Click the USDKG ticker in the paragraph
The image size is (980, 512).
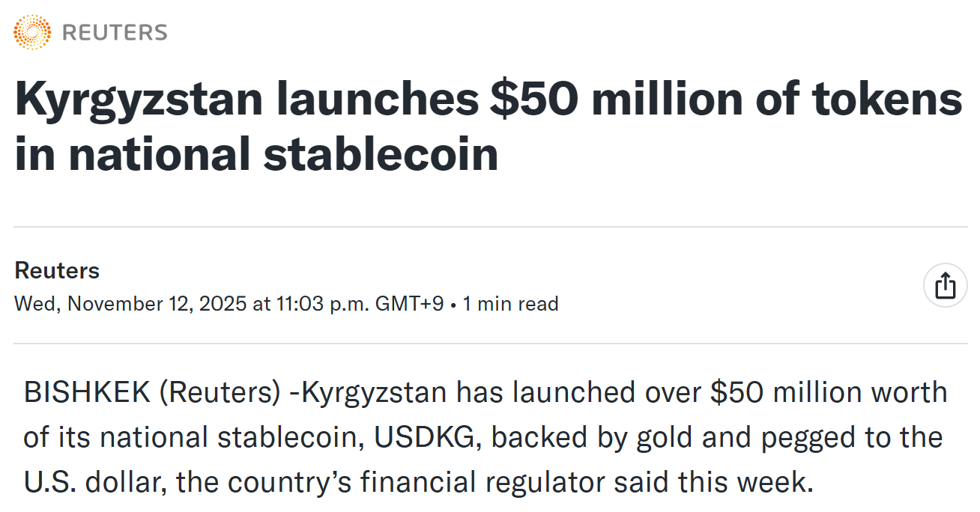425,438
